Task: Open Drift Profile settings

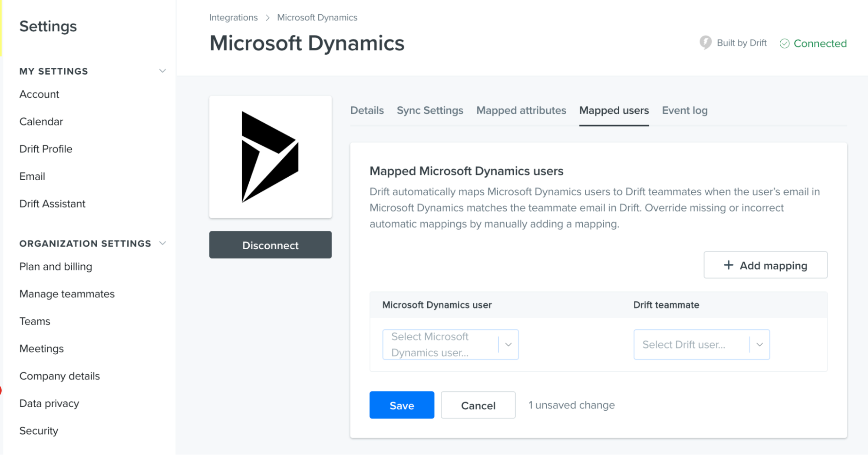Action: click(x=46, y=149)
